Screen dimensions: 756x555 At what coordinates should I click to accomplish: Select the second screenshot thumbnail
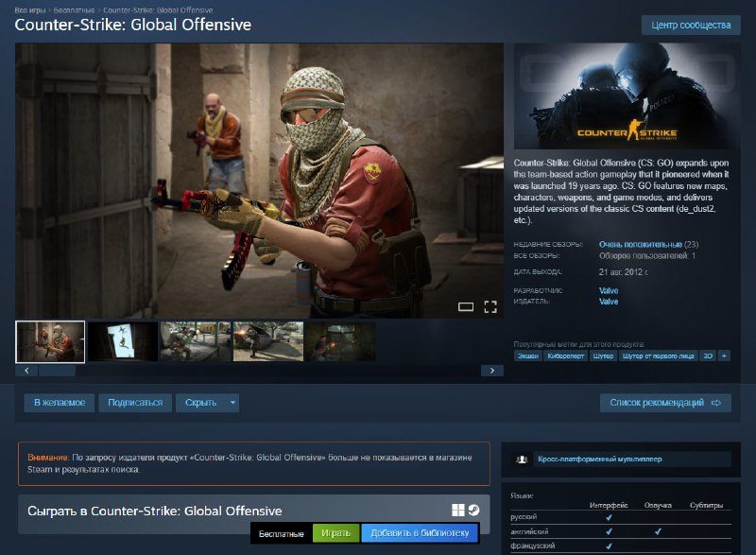pos(123,341)
